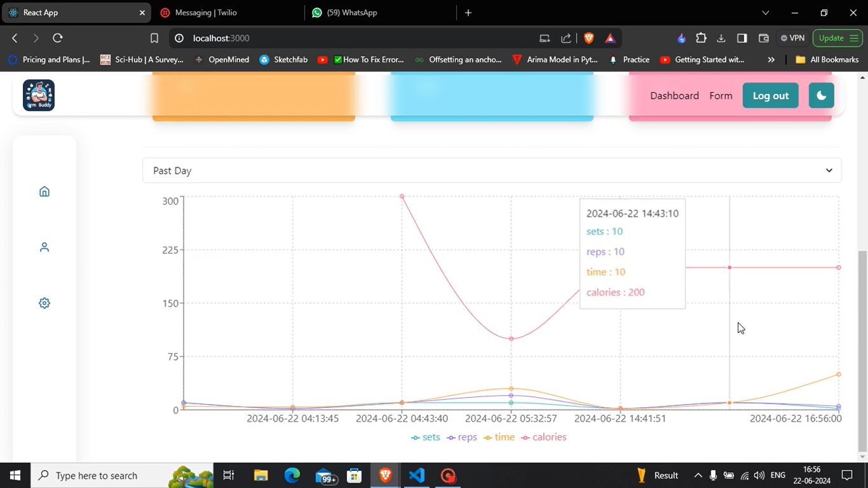This screenshot has width=868, height=488.
Task: Click the browser Update button
Action: point(837,38)
